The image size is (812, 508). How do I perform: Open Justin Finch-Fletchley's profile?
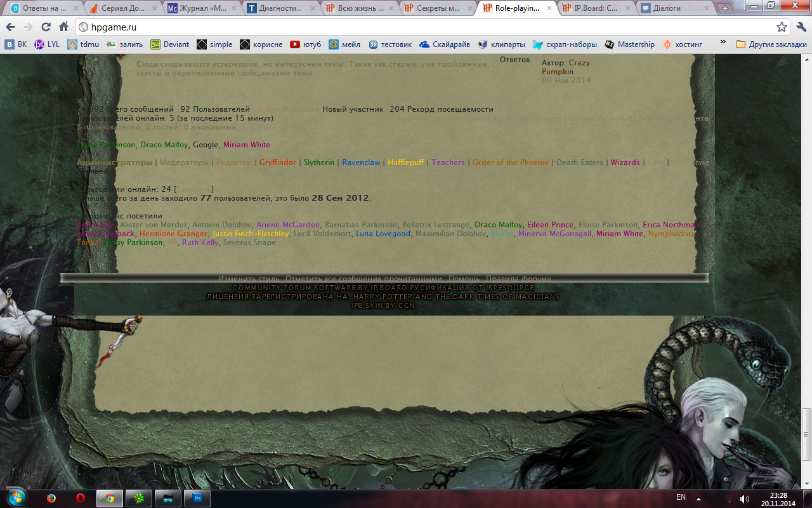[251, 234]
